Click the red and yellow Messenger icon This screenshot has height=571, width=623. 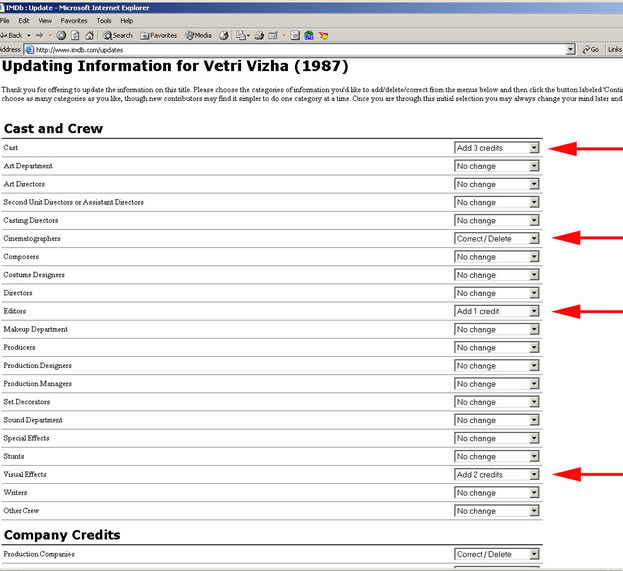[323, 35]
